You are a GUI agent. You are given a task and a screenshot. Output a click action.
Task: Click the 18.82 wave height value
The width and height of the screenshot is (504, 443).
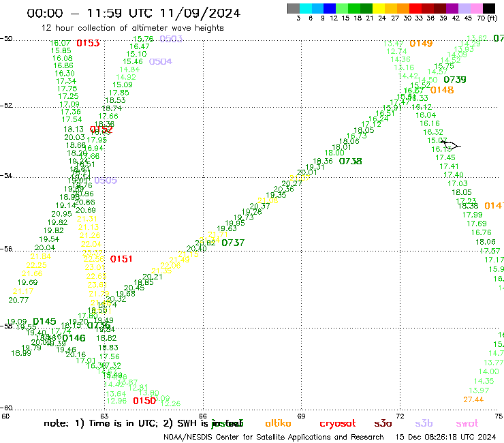[x=106, y=338]
